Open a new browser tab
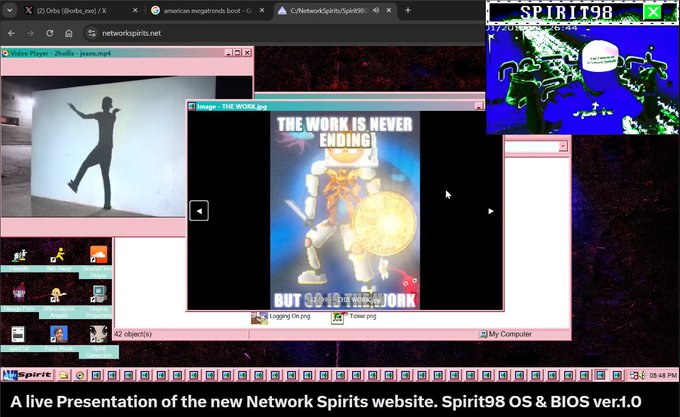 tap(408, 10)
